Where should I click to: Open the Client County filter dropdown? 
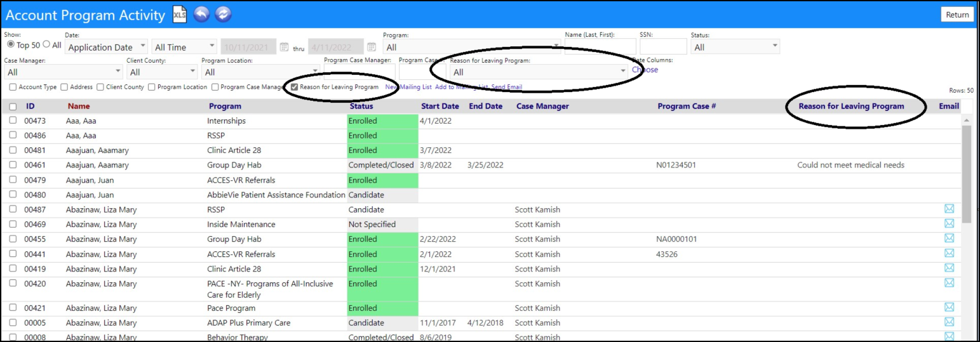pyautogui.click(x=162, y=72)
